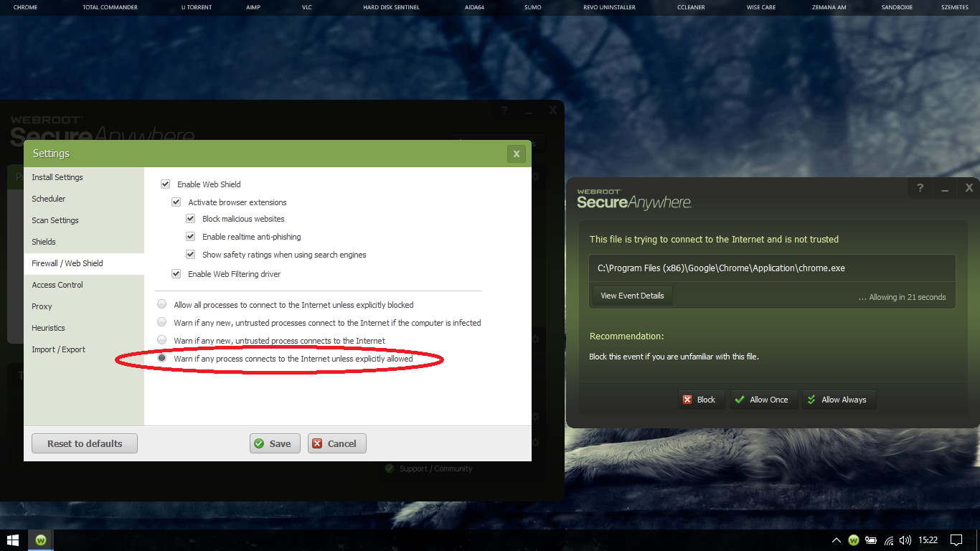Open SZEMETES shortcut in top bar

(x=954, y=7)
